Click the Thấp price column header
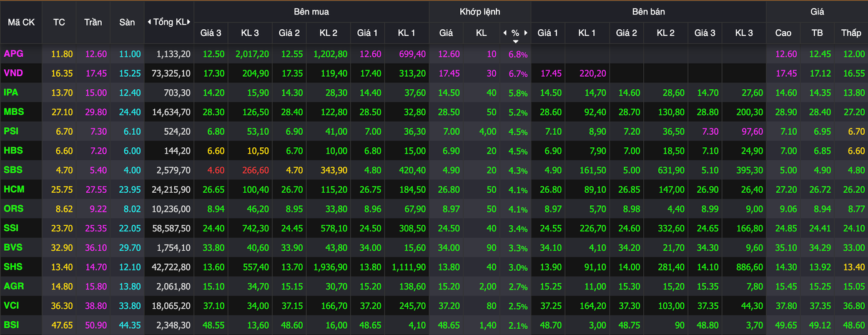Screen dimensions: 868x335 coord(851,32)
